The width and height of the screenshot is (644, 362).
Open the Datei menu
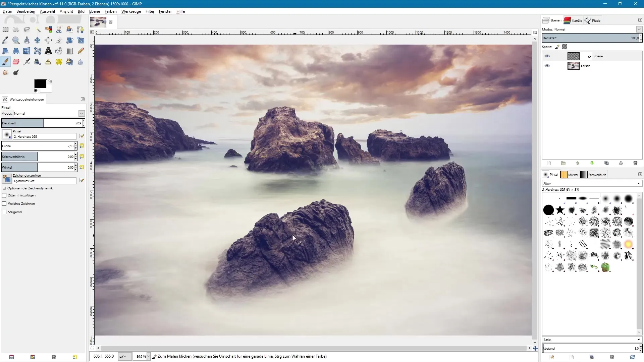click(x=7, y=11)
